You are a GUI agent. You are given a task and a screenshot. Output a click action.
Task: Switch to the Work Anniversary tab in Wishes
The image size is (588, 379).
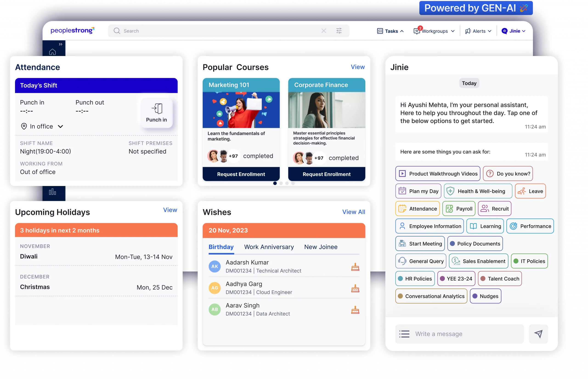pyautogui.click(x=269, y=247)
